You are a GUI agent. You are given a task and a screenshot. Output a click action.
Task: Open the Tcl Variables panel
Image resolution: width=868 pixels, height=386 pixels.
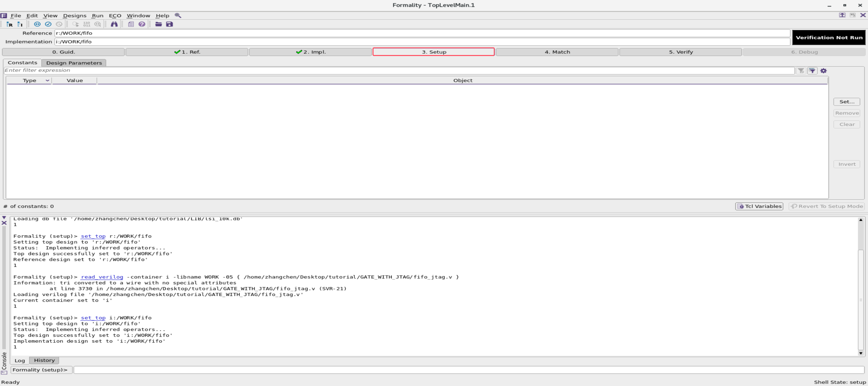pyautogui.click(x=759, y=206)
